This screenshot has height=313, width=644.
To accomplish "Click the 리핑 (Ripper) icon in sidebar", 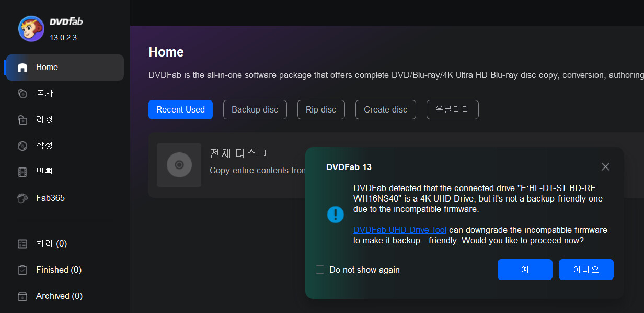I will point(22,120).
